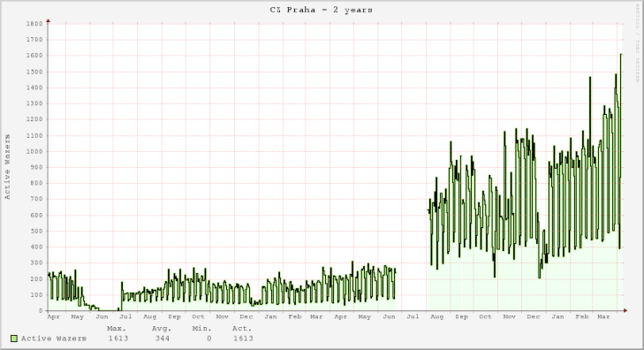Click the Jul label in the data gap

(x=413, y=316)
